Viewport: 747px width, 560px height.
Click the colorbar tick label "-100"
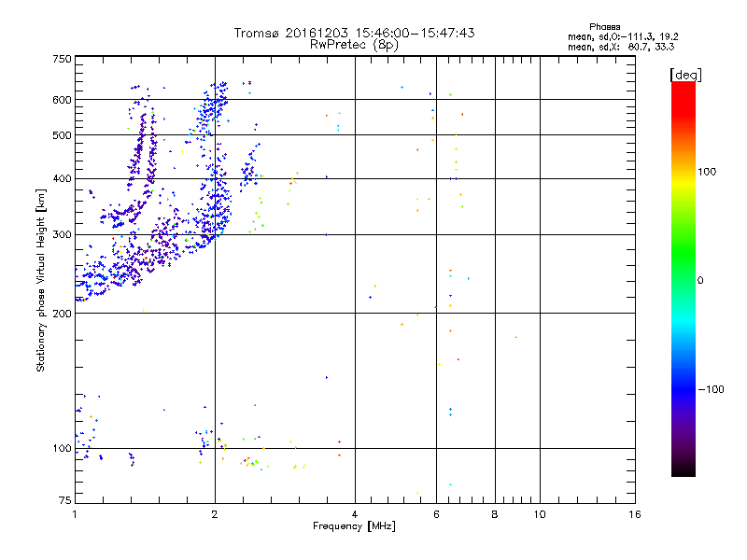[x=712, y=389]
